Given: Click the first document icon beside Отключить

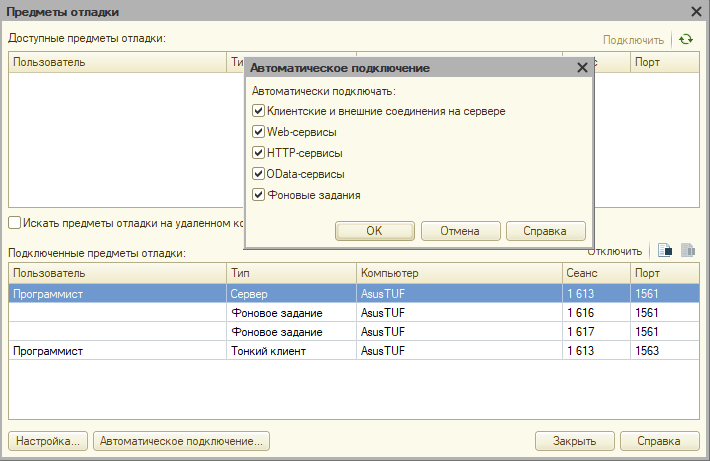Looking at the screenshot, I should [665, 251].
